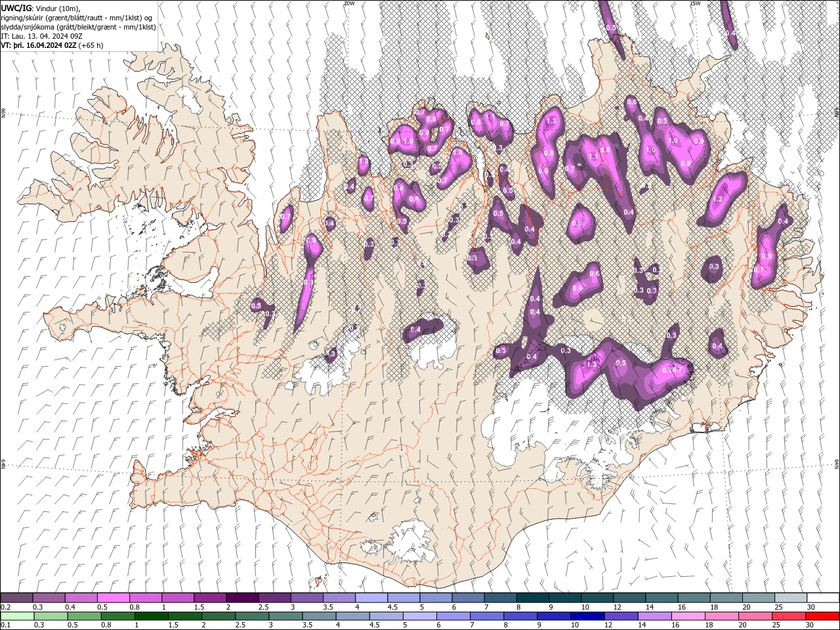Pick the medium blue 8 rain scale swatch
The height and width of the screenshot is (630, 840).
click(x=520, y=616)
